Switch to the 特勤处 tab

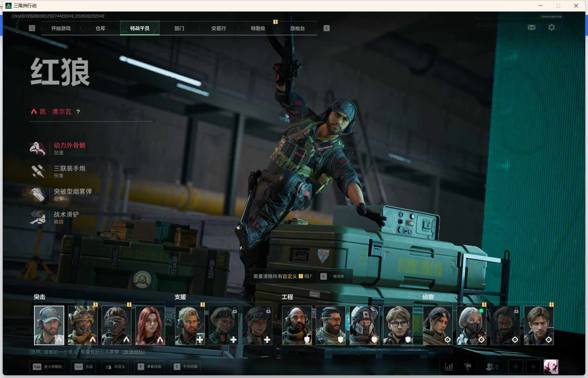[258, 28]
